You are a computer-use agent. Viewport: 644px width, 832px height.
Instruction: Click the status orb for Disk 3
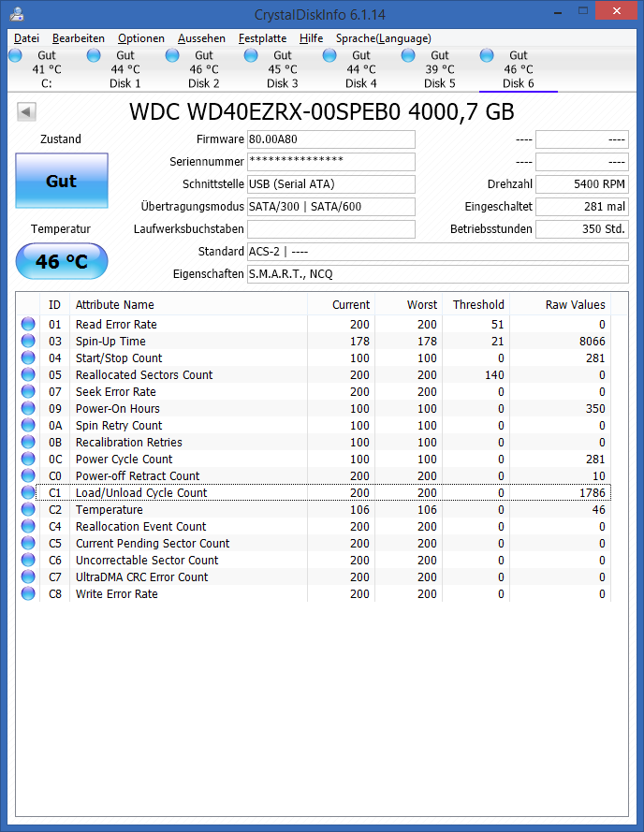point(251,55)
